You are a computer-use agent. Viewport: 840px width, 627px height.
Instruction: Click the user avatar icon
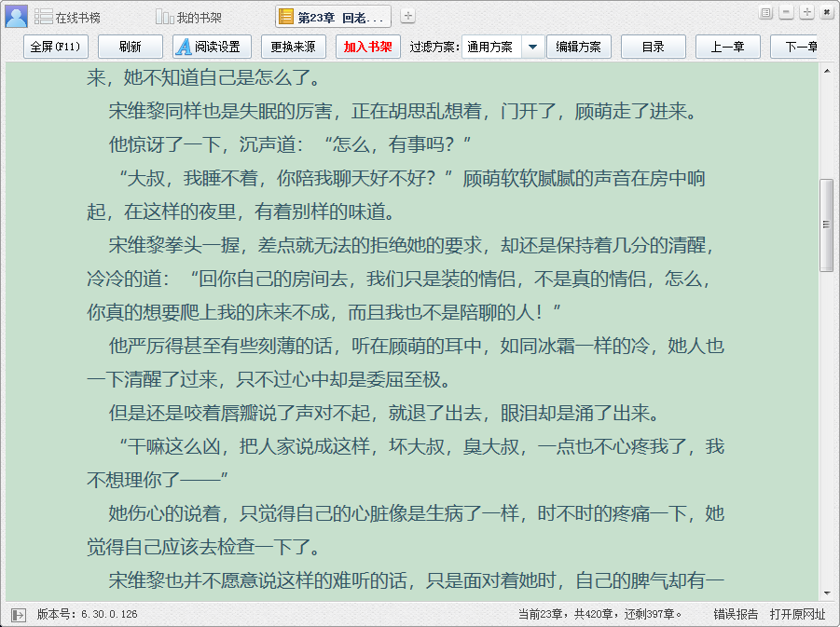[x=16, y=16]
